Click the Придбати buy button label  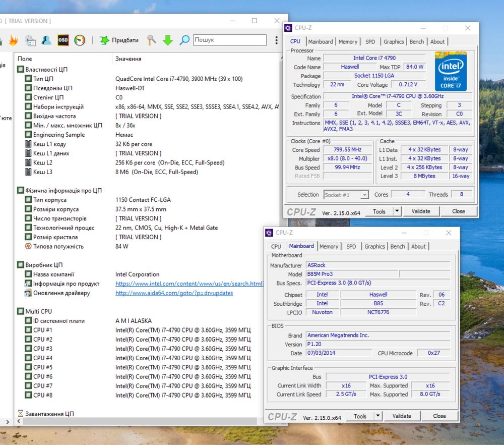click(125, 40)
